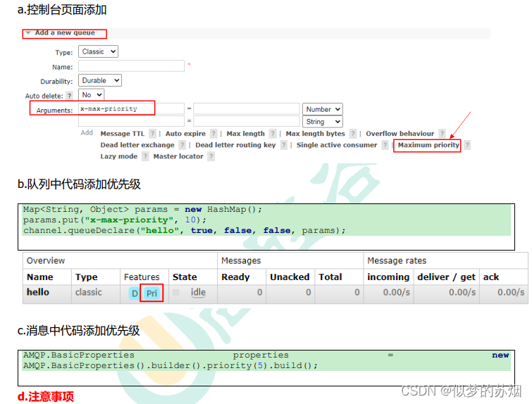Click the idle state of hello queue
Viewport: 532px width, 404px height.
tap(198, 292)
